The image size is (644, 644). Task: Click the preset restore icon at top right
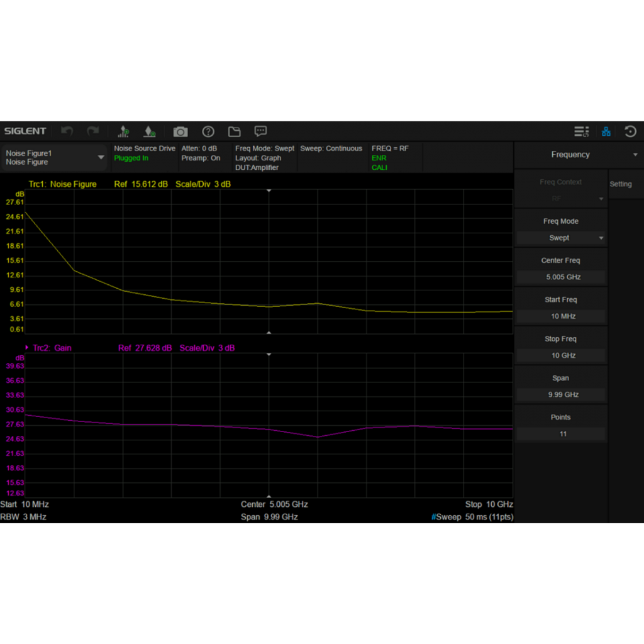tap(630, 131)
